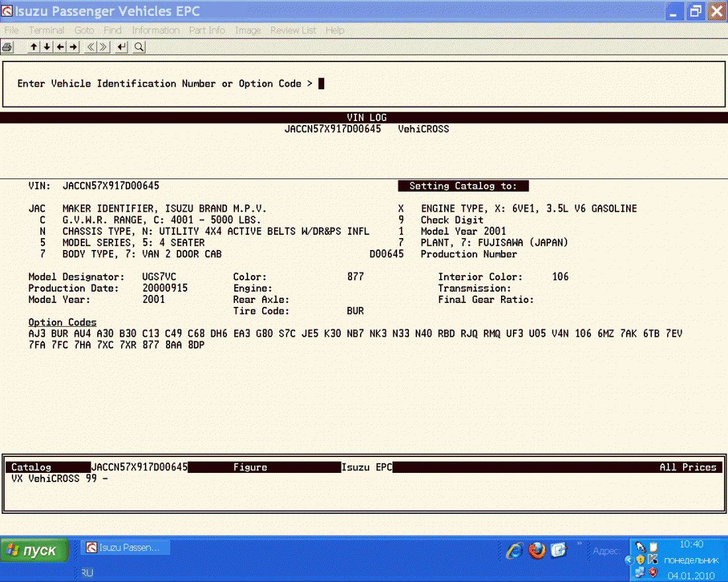Click the Figure label in the status panel

tap(250, 467)
